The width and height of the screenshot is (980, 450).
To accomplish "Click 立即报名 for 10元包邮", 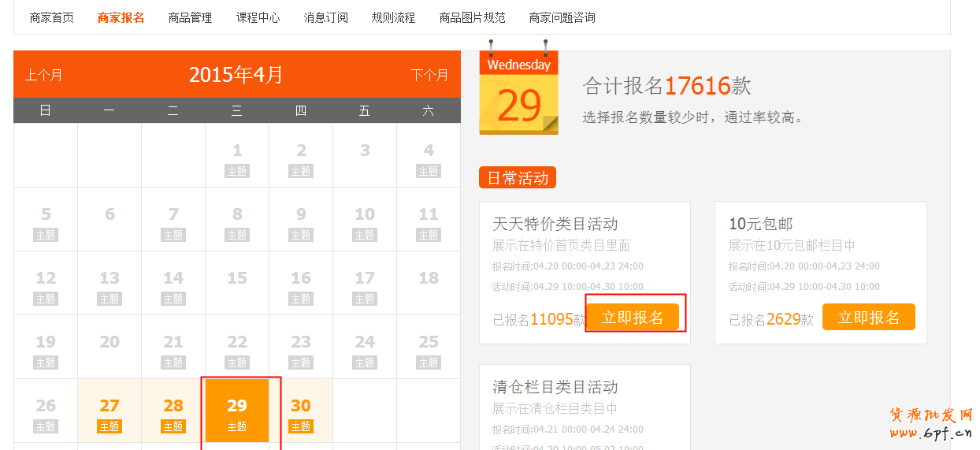I will [x=869, y=317].
